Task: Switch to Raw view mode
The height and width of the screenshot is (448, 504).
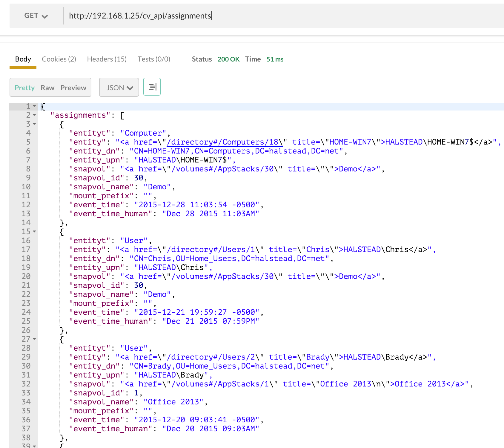Action: pyautogui.click(x=47, y=88)
